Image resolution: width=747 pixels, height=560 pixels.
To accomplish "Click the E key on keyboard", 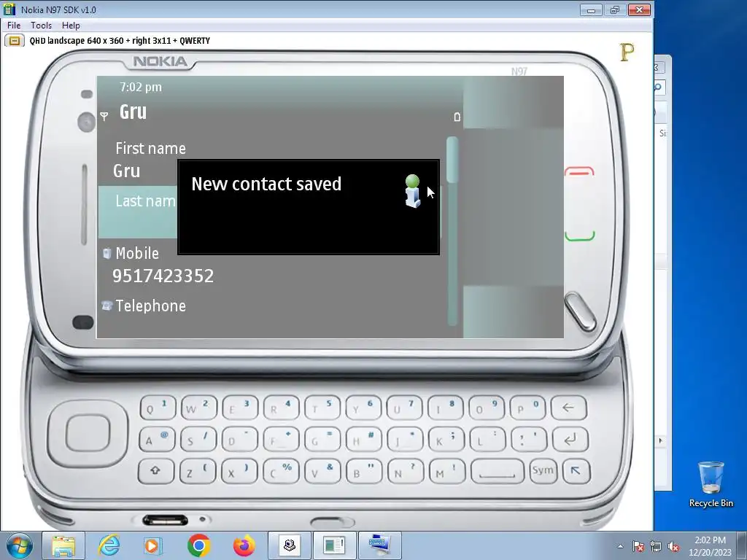I will [239, 408].
